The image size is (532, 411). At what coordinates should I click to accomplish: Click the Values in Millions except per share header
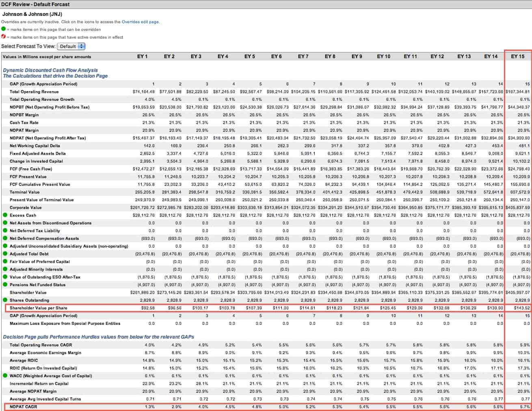coord(47,57)
